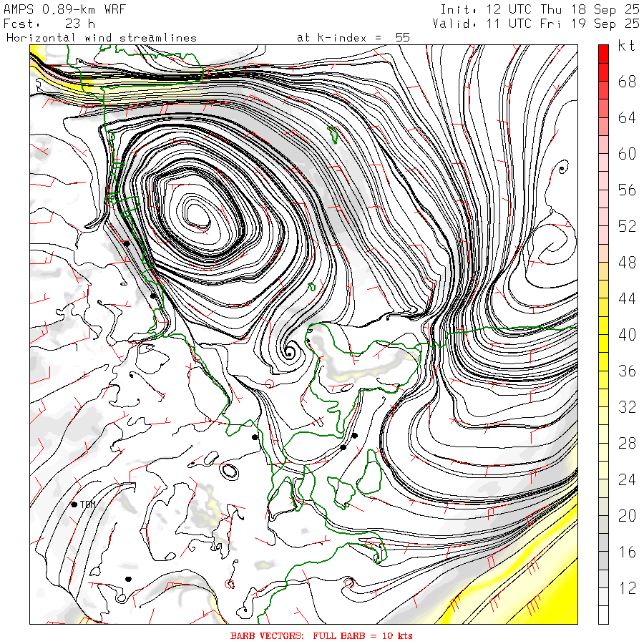
Task: Click the 48 label on the wind scale
Action: pos(627,263)
